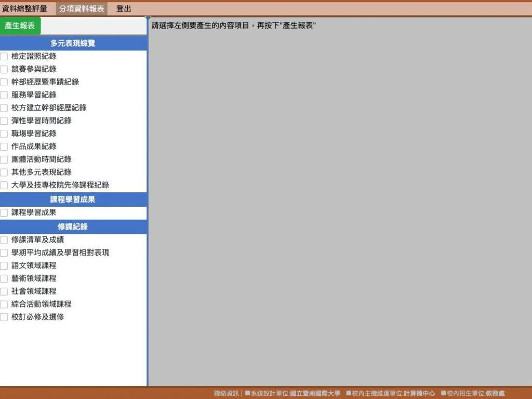
Task: Select the 學期平均成績及學習相對表現 checkbox
Action: pyautogui.click(x=4, y=253)
